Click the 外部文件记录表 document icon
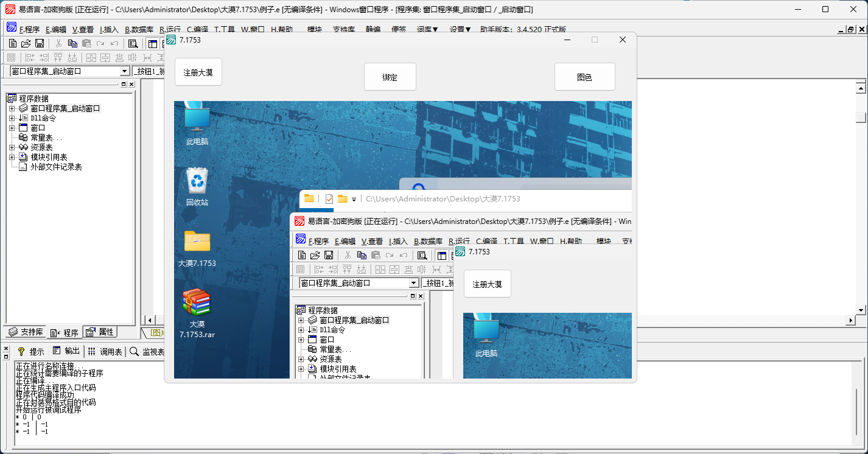Image resolution: width=868 pixels, height=454 pixels. coord(23,167)
